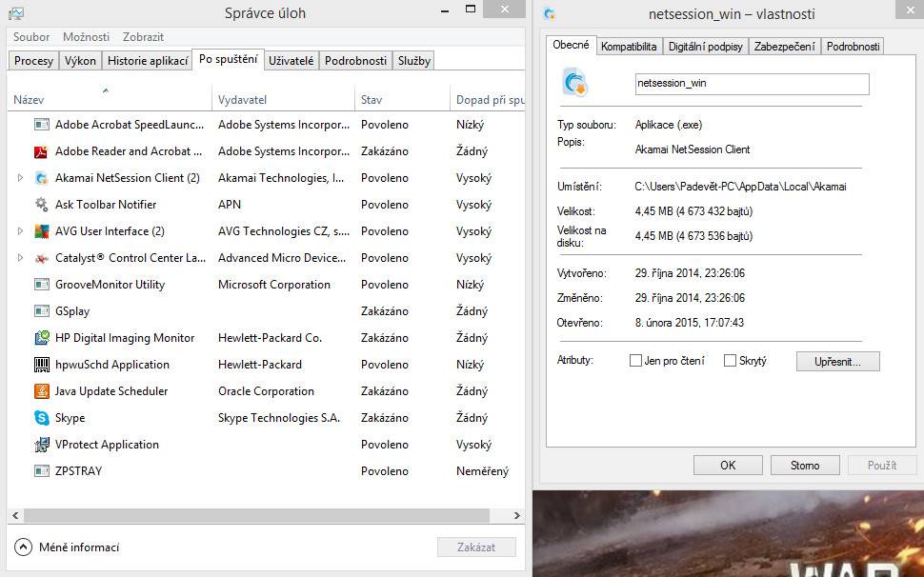
Task: Open the Zabezpečení tab
Action: [784, 47]
